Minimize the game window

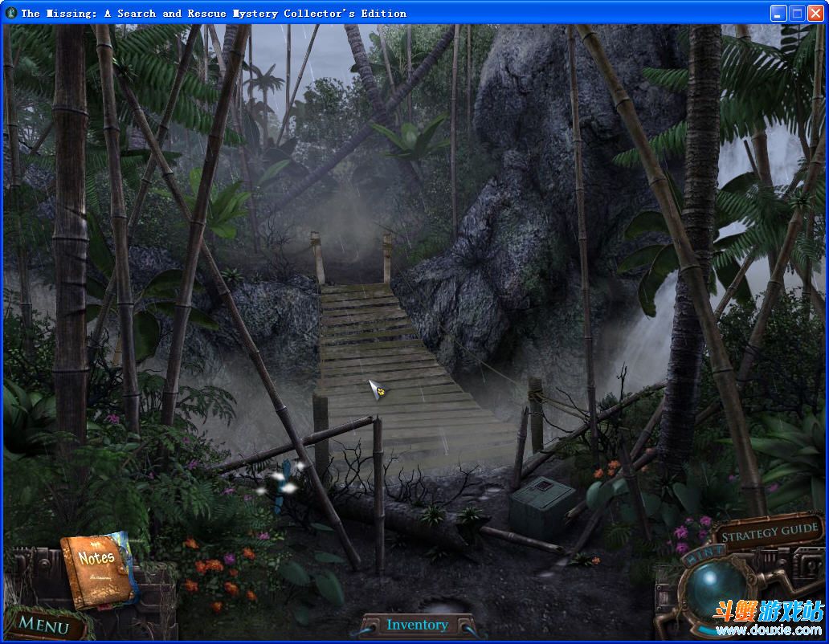[778, 13]
